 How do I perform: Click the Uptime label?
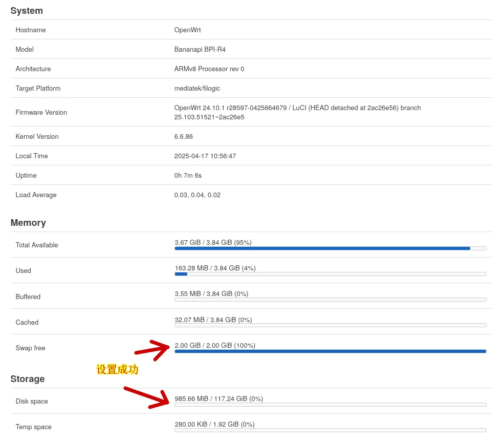[26, 175]
